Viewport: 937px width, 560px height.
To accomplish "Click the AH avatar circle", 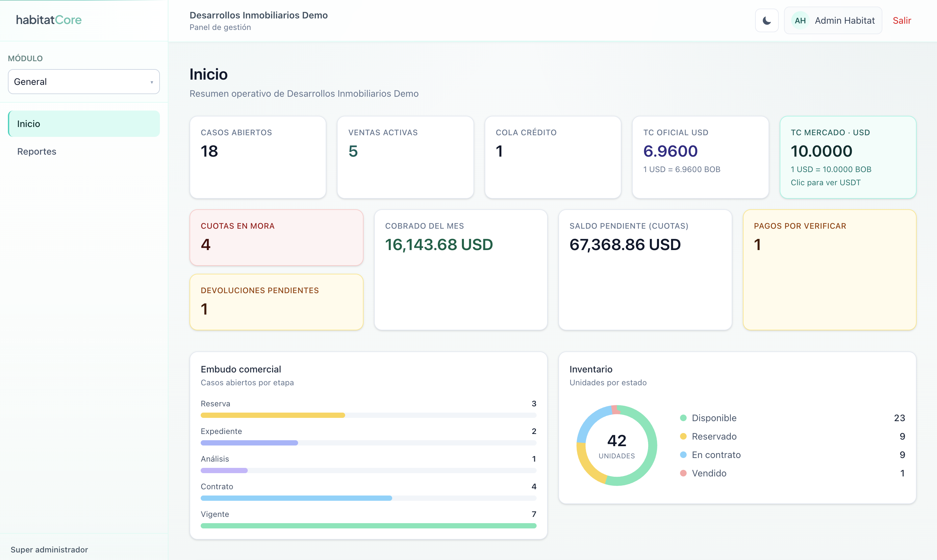I will tap(800, 20).
